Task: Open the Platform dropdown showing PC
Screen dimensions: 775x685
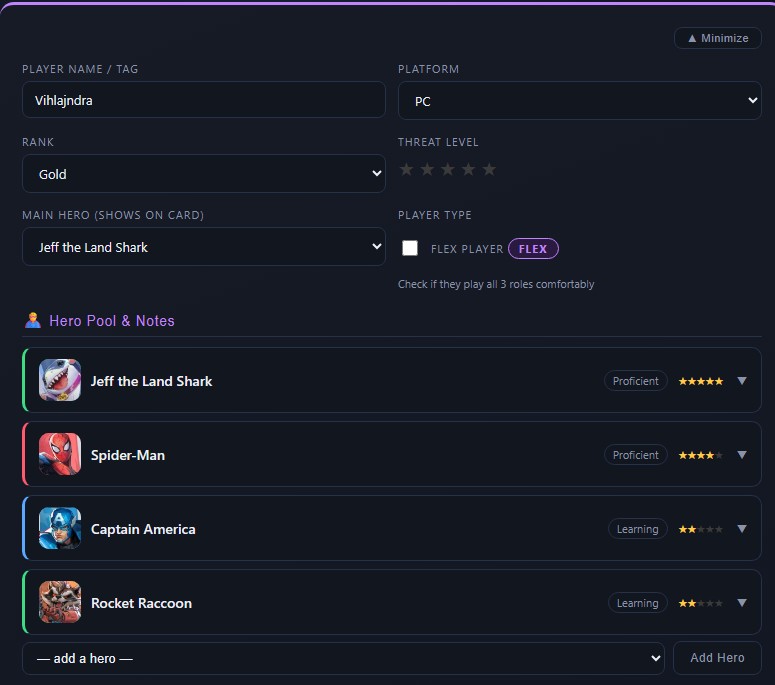Action: click(x=580, y=101)
